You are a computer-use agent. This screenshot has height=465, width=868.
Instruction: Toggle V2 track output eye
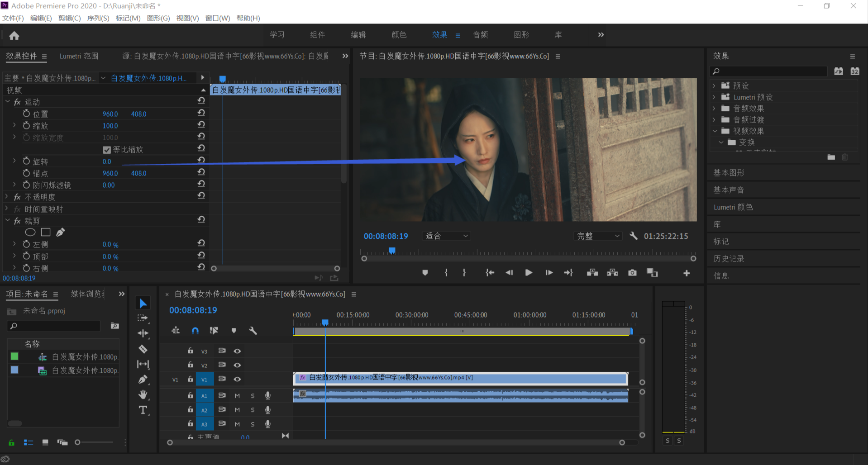[237, 365]
